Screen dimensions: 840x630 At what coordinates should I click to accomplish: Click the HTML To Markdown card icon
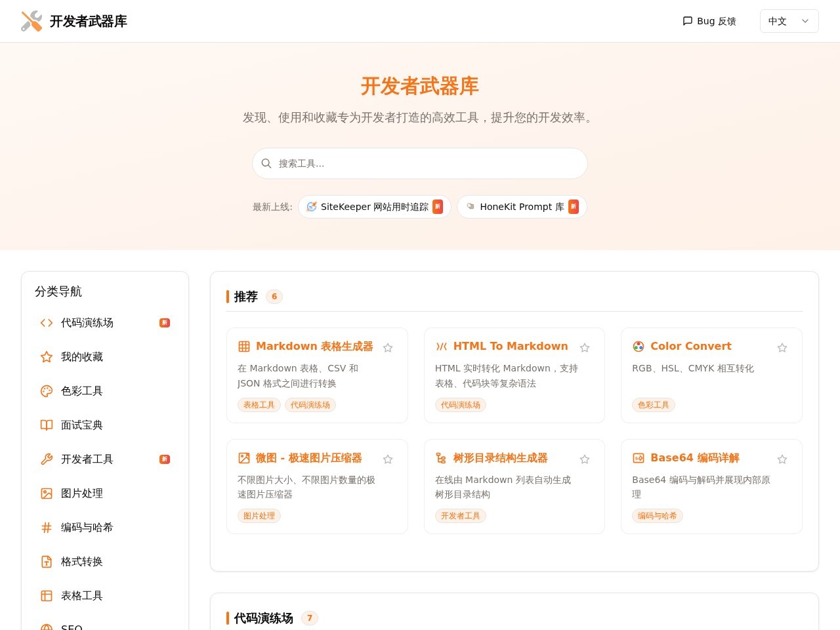442,346
